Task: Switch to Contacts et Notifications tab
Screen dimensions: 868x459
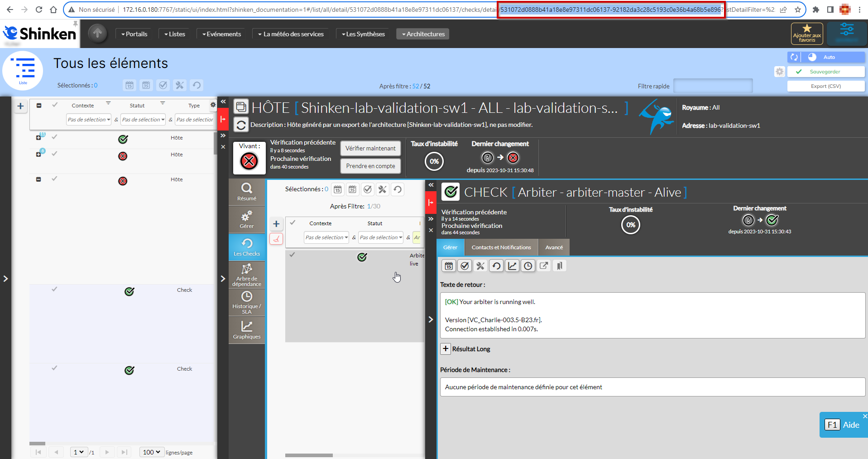Action: 501,247
